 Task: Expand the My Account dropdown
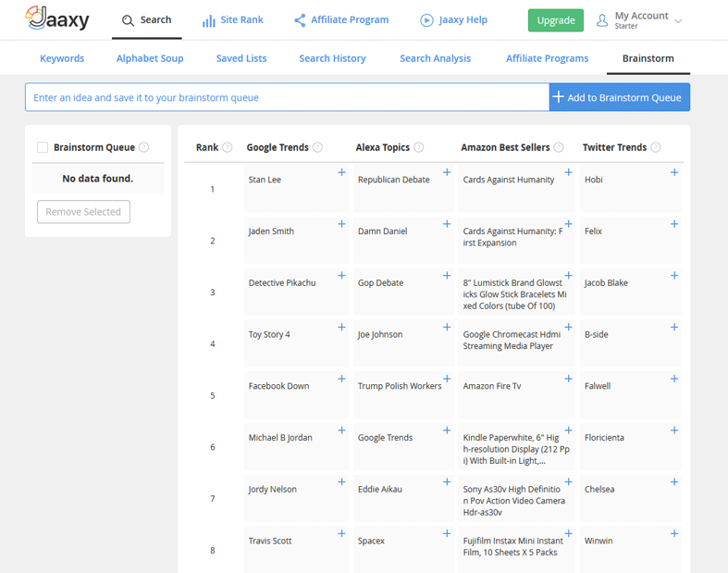pyautogui.click(x=640, y=19)
